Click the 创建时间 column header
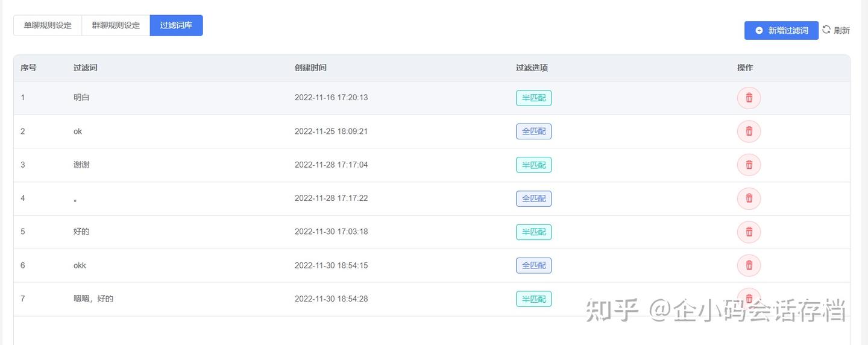This screenshot has height=345, width=868. tap(310, 68)
